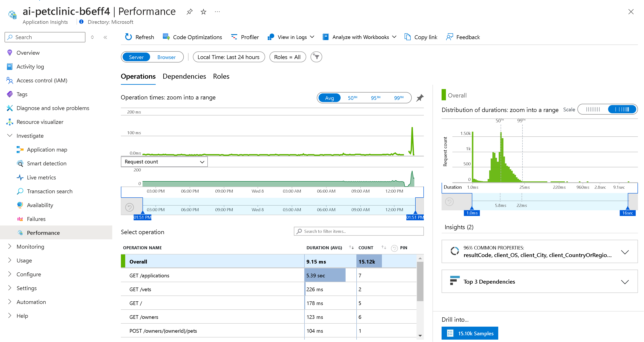This screenshot has height=342, width=644.
Task: Reset the duration distribution zoom range
Action: coord(449,201)
